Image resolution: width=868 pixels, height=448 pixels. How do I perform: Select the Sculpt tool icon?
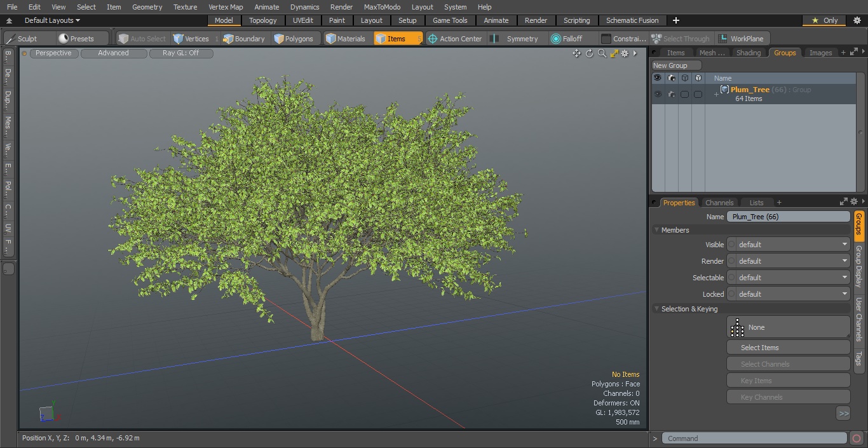[x=11, y=39]
